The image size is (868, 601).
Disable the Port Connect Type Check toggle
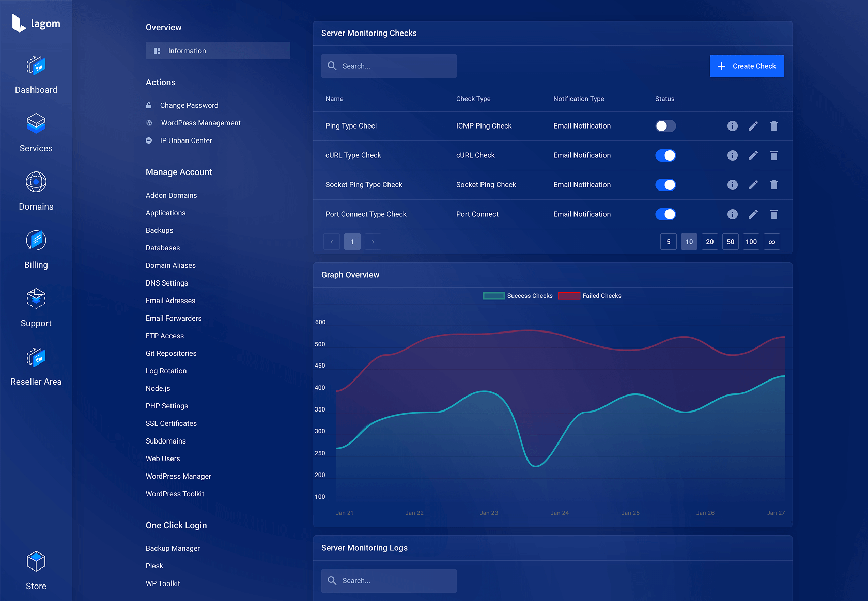[x=665, y=214]
